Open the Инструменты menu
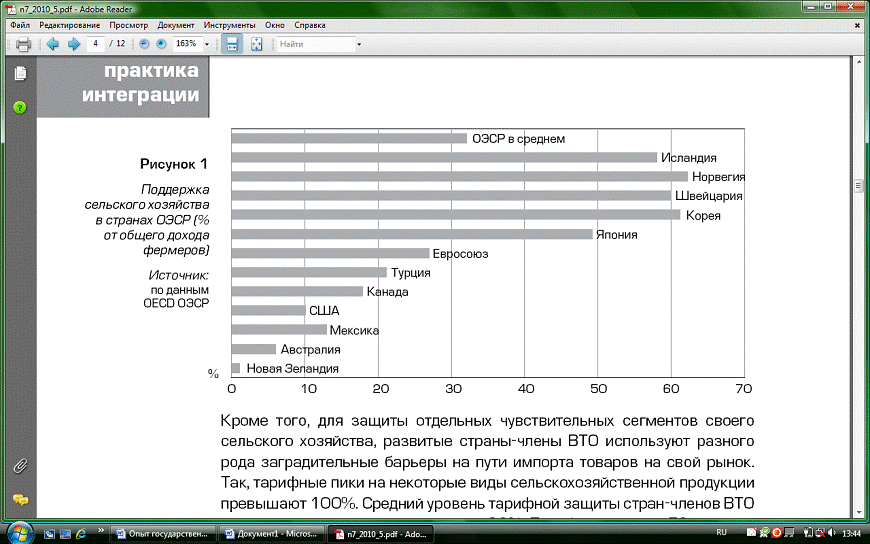Screen dimensions: 870x544 coord(228,24)
